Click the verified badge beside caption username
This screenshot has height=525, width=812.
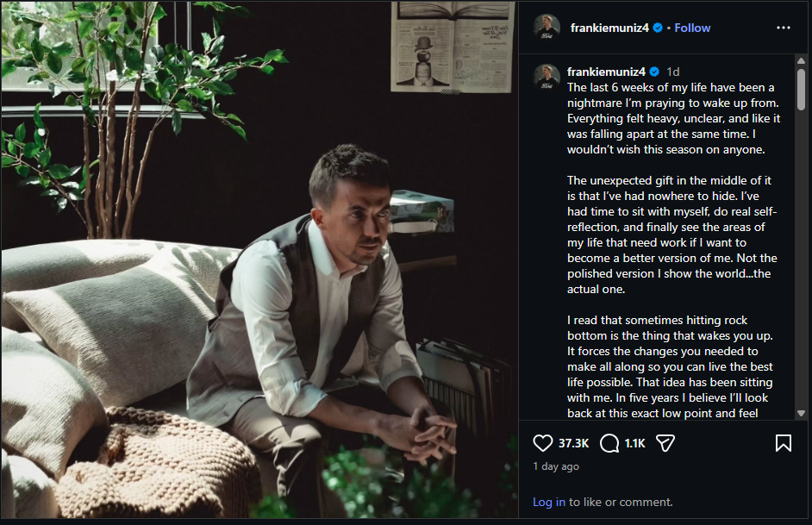coord(654,72)
